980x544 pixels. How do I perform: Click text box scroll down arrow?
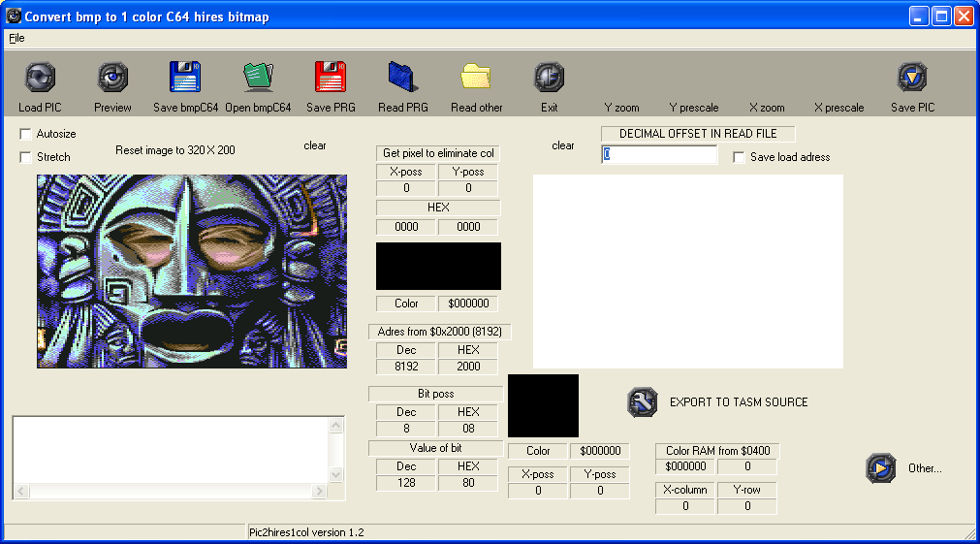(335, 475)
